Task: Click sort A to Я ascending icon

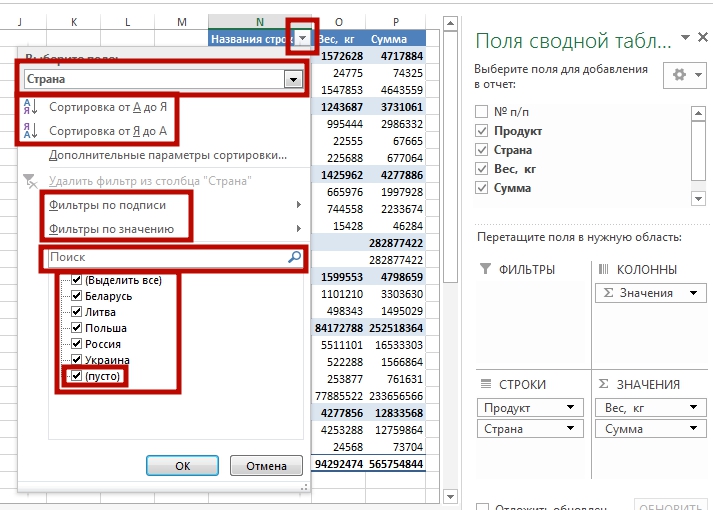Action: click(x=30, y=107)
